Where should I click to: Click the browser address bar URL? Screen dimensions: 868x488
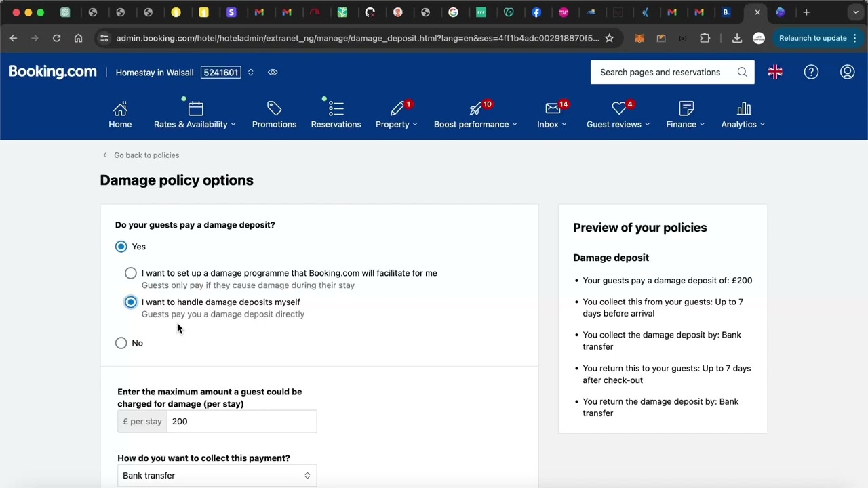click(357, 38)
